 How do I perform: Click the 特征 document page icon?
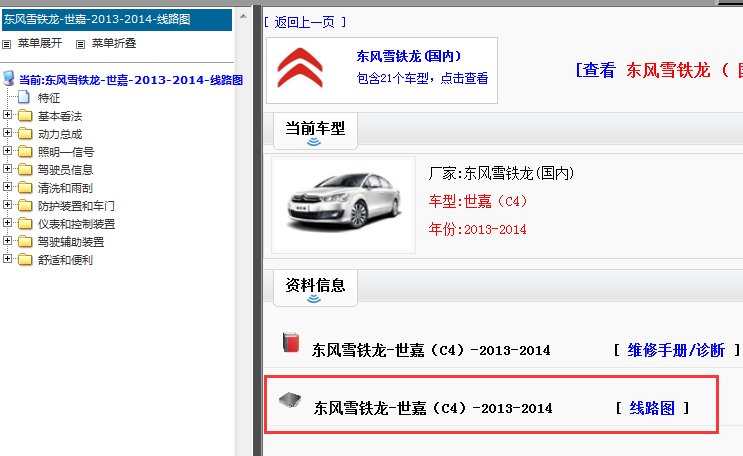(24, 97)
